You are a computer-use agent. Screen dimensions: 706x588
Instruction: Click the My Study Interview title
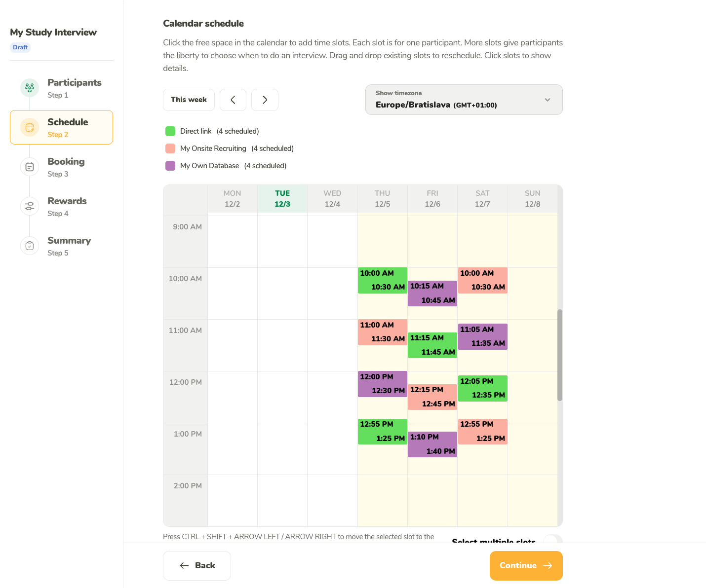tap(53, 32)
